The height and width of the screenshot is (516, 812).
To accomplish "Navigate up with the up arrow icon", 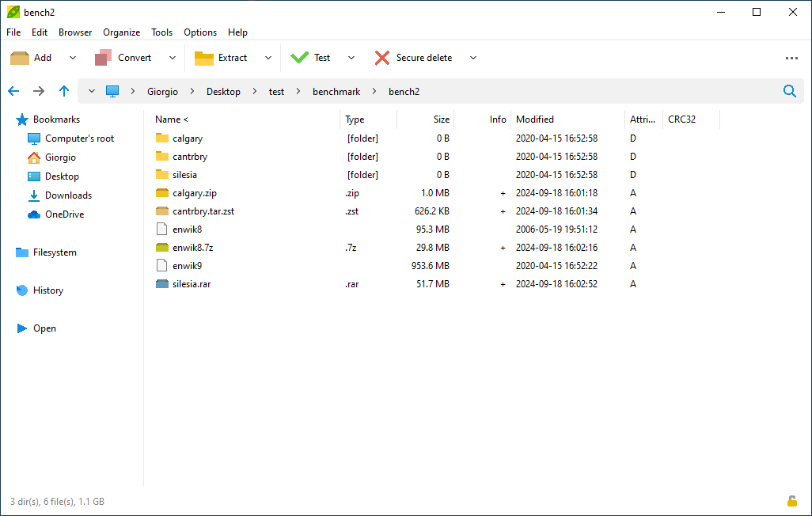I will pyautogui.click(x=64, y=91).
